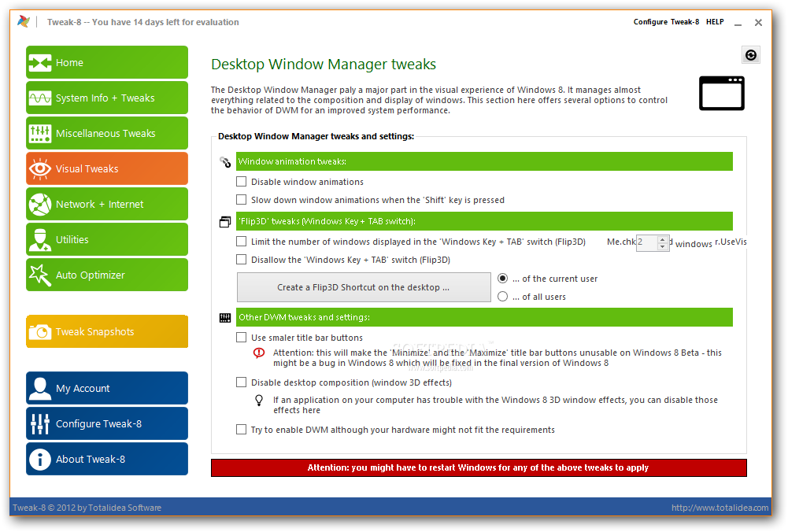The image size is (788, 532).
Task: Go to System Info + Tweaks section
Action: coord(107,98)
